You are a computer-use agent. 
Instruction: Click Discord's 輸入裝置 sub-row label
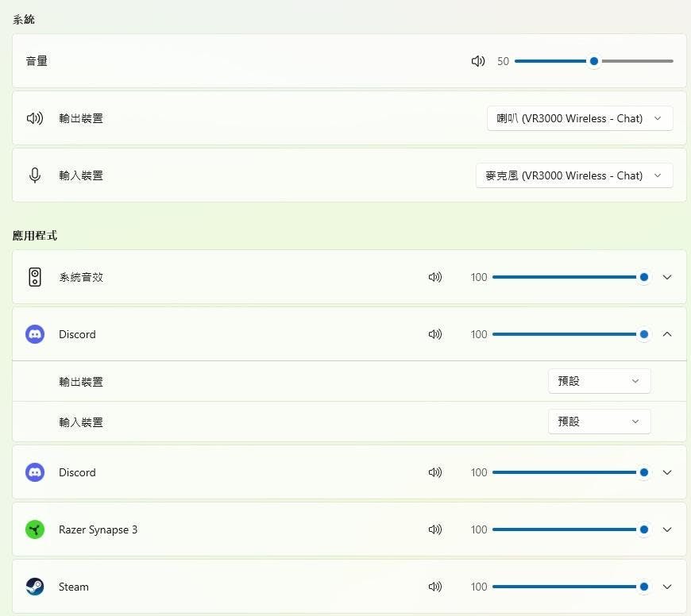pyautogui.click(x=81, y=422)
